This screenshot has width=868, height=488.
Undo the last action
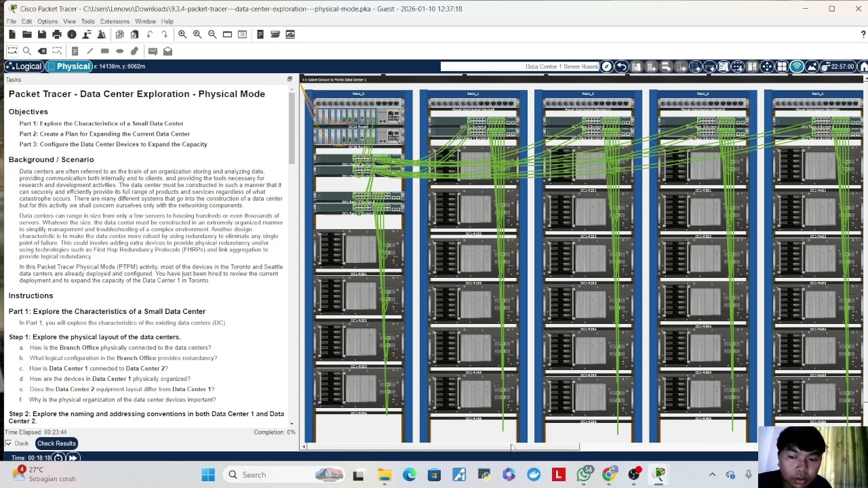tap(149, 35)
